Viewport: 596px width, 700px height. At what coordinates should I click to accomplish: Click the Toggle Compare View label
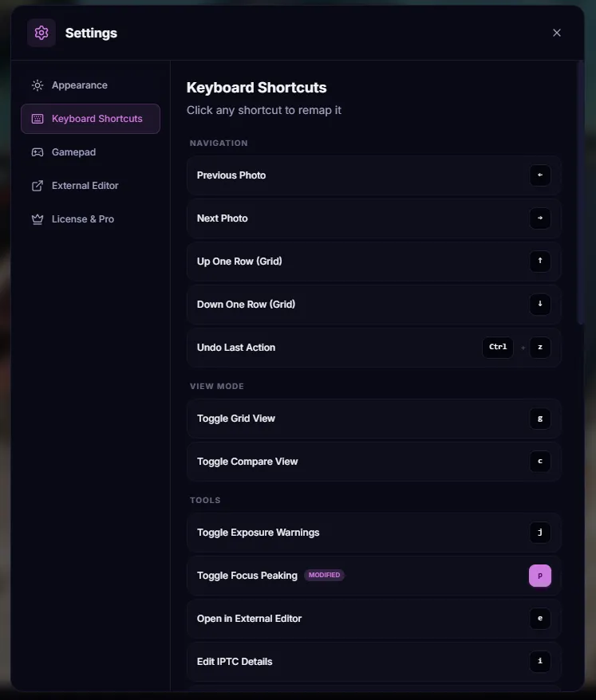(247, 462)
